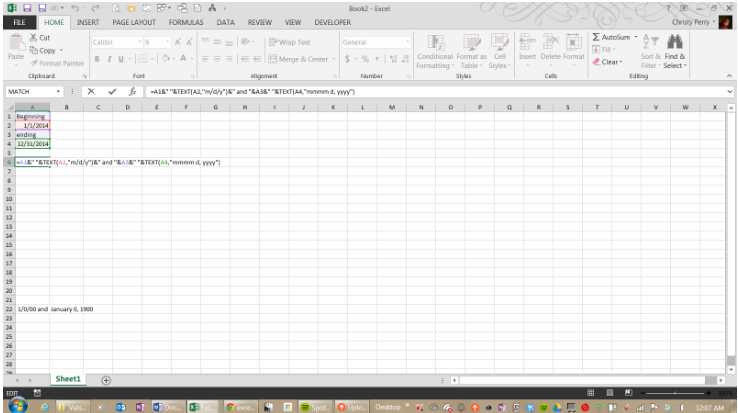
Task: Click the Delete cells icon
Action: tap(550, 42)
